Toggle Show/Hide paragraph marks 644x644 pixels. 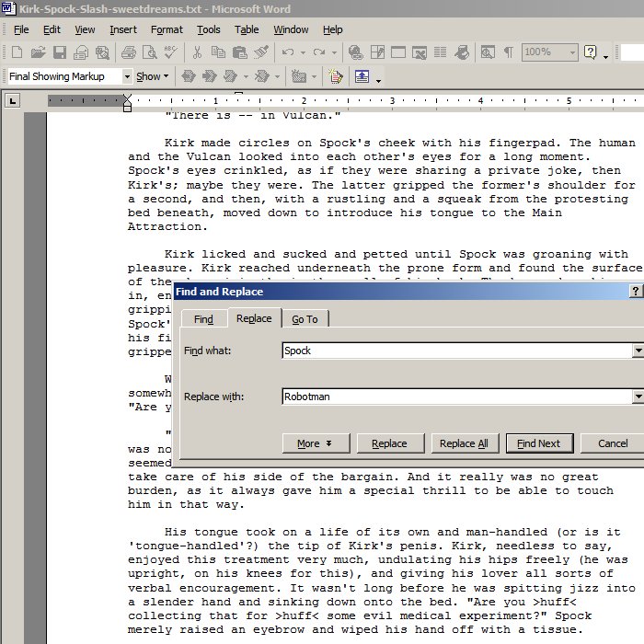point(508,52)
